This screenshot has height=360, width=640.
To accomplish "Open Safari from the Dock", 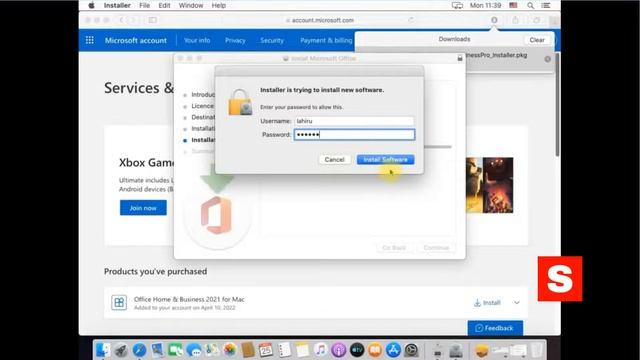I will (x=139, y=350).
